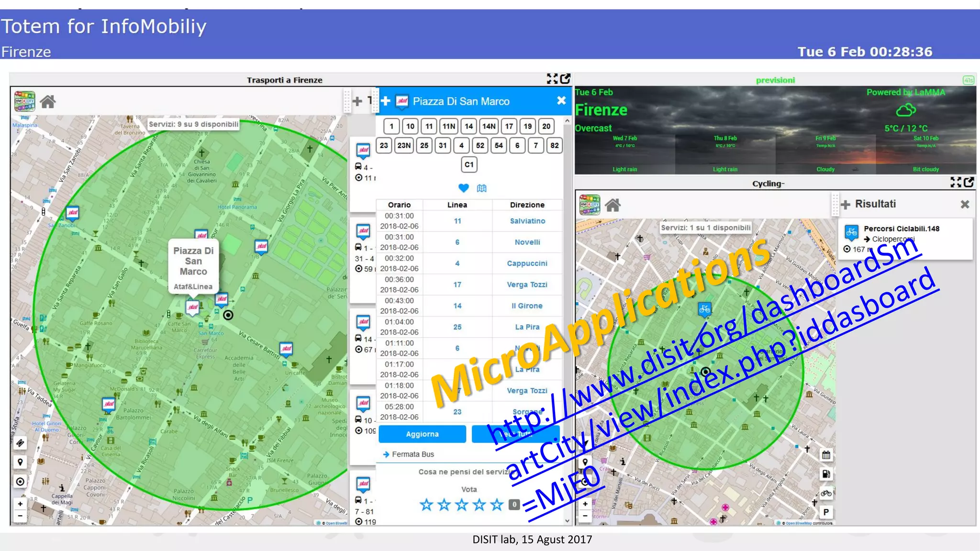Toggle the favorite heart icon for stop
Image resolution: width=980 pixels, height=551 pixels.
coord(463,188)
